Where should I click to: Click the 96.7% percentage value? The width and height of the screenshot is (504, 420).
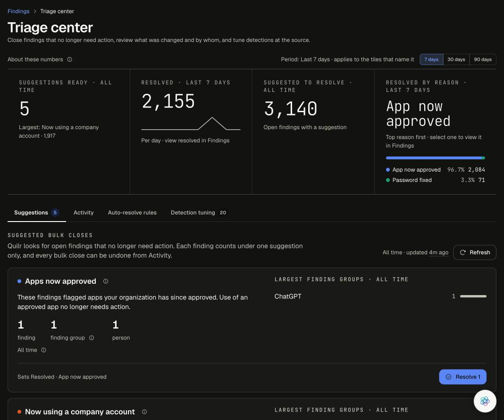coord(456,170)
